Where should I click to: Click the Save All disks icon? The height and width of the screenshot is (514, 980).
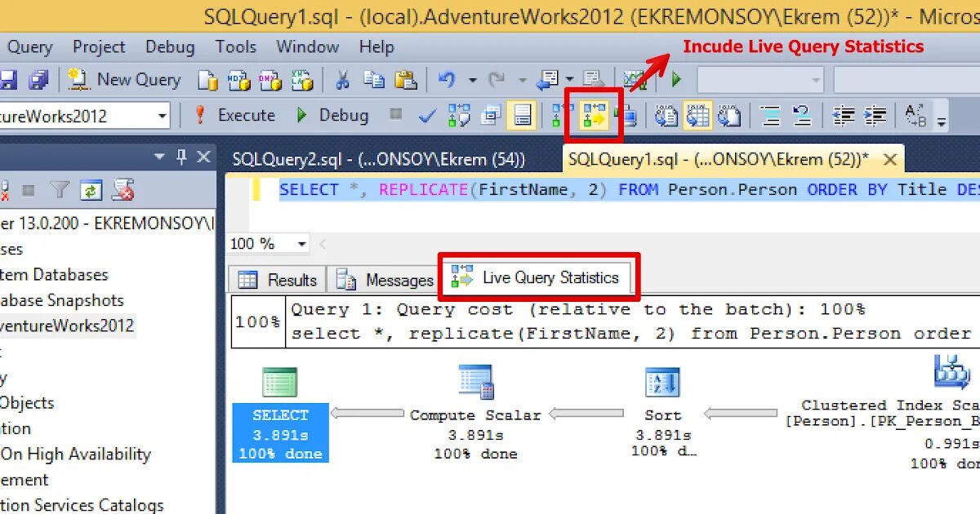click(38, 80)
